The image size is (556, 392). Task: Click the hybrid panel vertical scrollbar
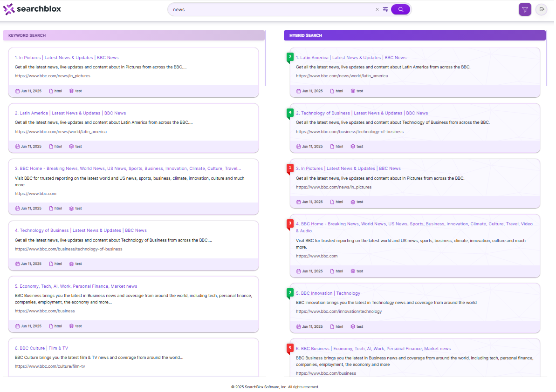pyautogui.click(x=548, y=59)
